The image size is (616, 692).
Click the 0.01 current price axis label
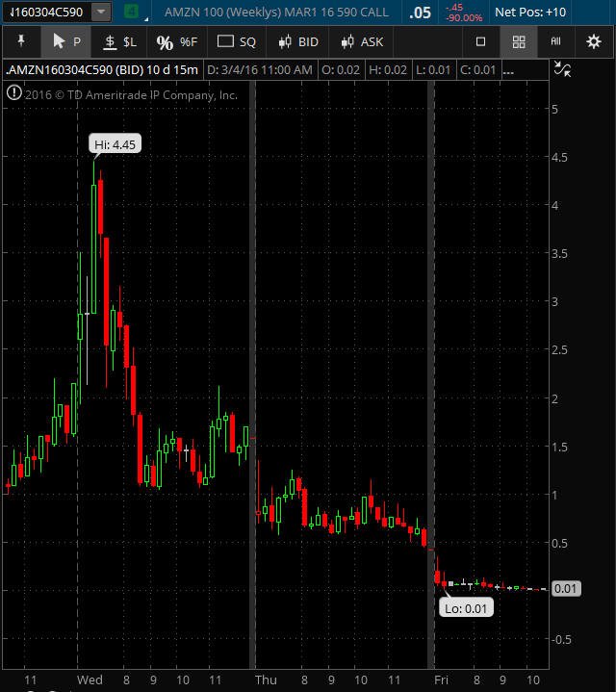tap(565, 588)
